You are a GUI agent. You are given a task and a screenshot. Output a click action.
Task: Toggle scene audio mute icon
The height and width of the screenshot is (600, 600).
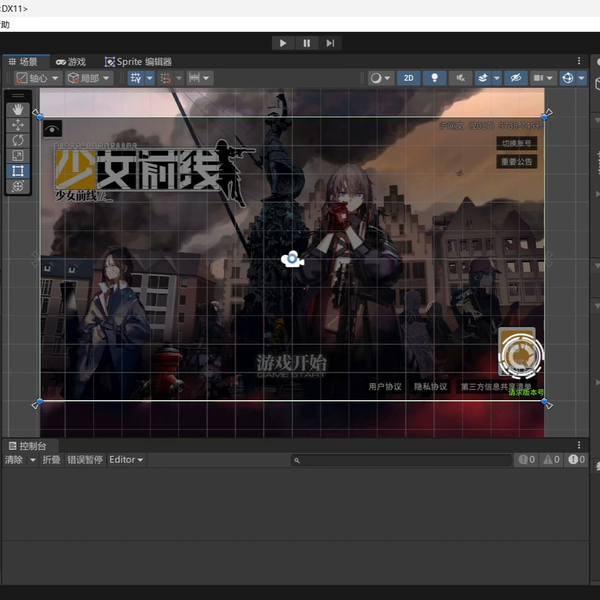point(460,78)
